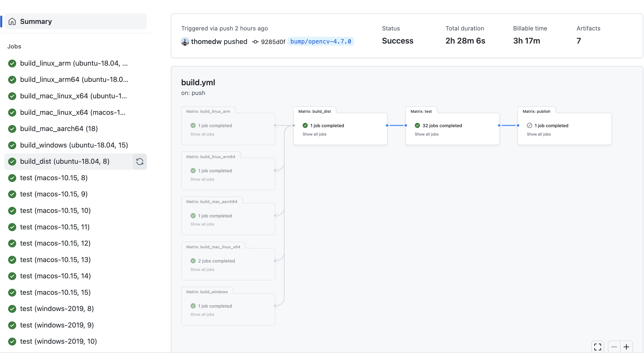Expand Show all jobs under build_dist matrix
The image size is (644, 355).
coord(314,134)
